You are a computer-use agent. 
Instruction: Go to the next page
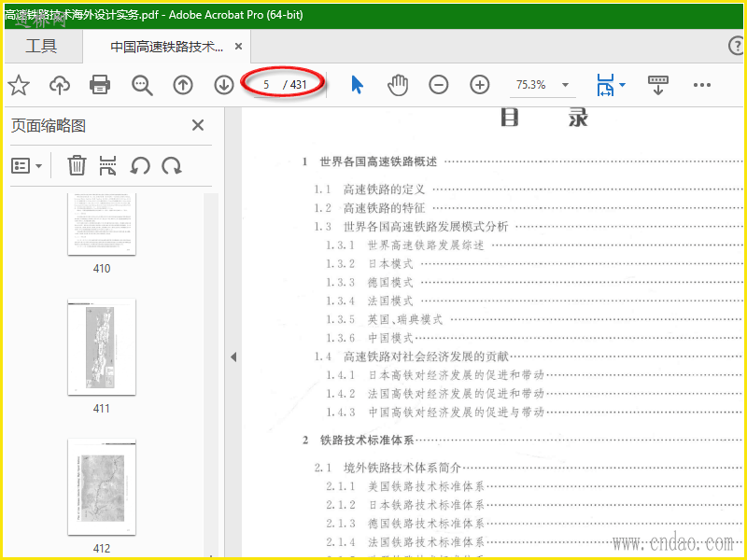(x=224, y=85)
